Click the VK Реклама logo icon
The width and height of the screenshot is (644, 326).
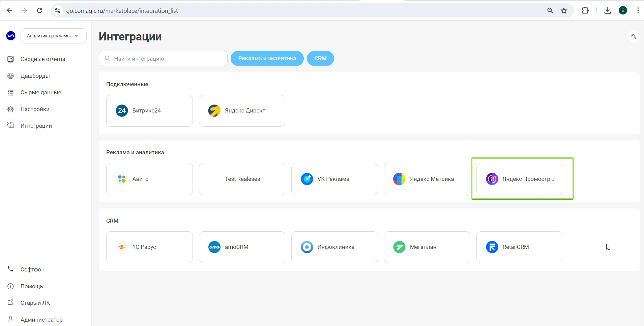pos(307,179)
